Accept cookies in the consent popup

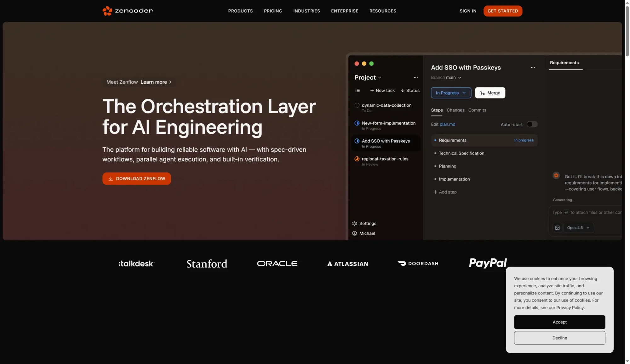coord(559,322)
